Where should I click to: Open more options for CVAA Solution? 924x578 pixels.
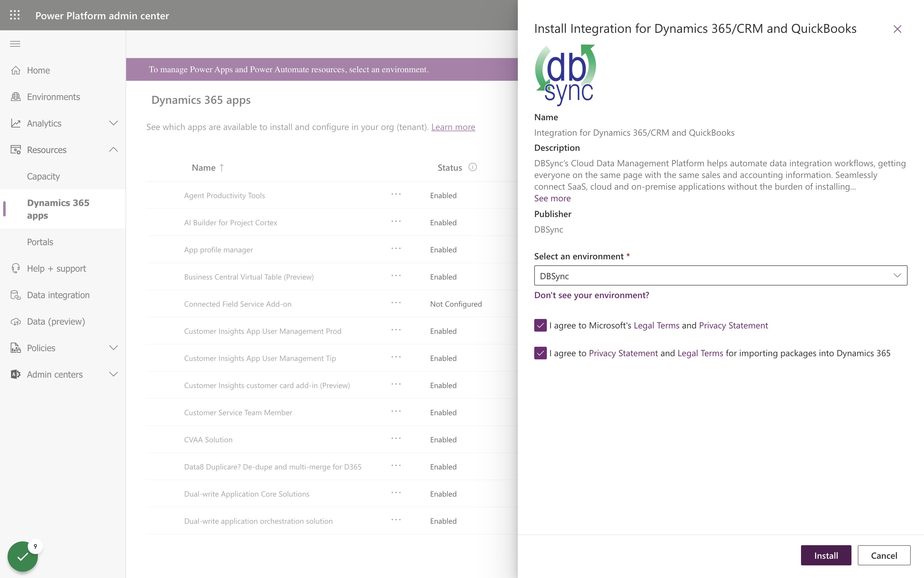point(396,439)
